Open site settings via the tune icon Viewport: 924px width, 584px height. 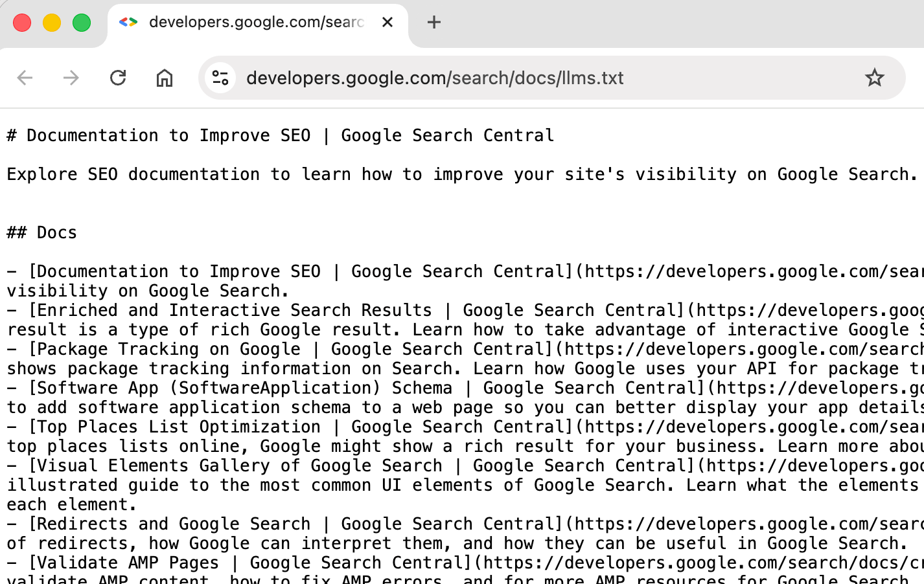click(x=220, y=78)
